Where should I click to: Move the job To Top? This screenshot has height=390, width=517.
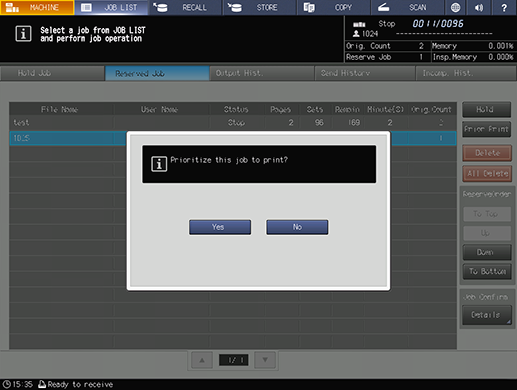coord(487,214)
